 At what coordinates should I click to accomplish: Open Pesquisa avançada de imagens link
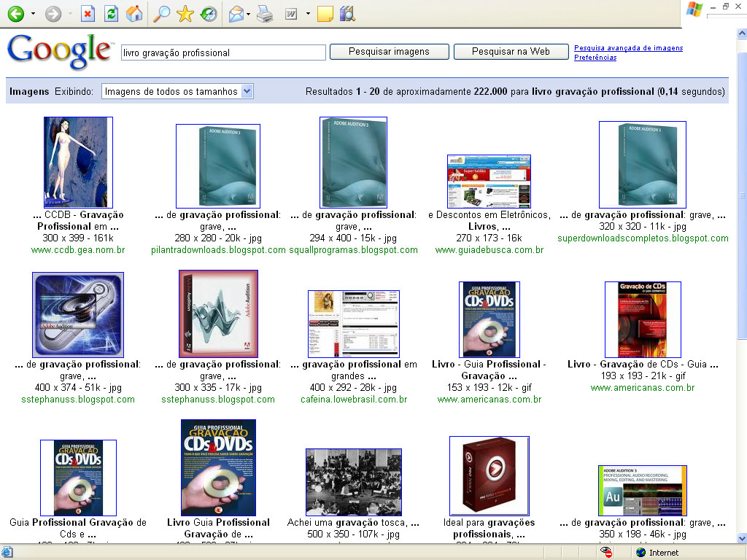628,48
